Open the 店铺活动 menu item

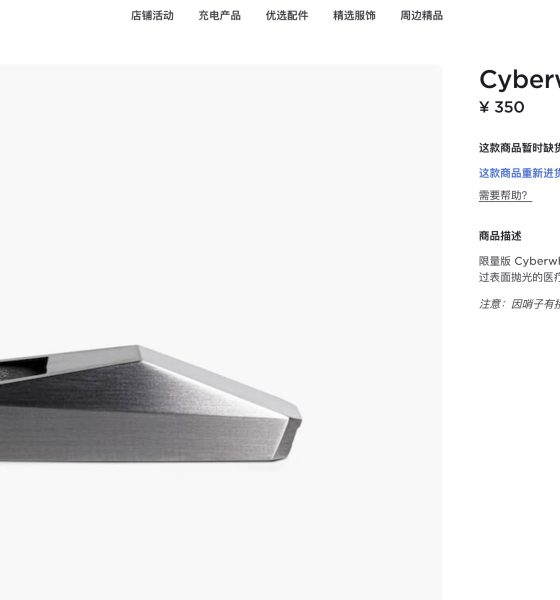tap(152, 16)
